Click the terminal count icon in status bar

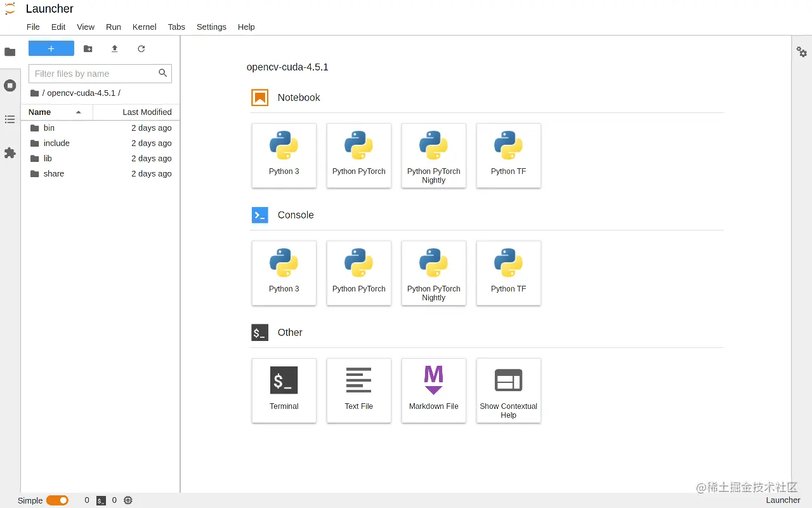(101, 500)
